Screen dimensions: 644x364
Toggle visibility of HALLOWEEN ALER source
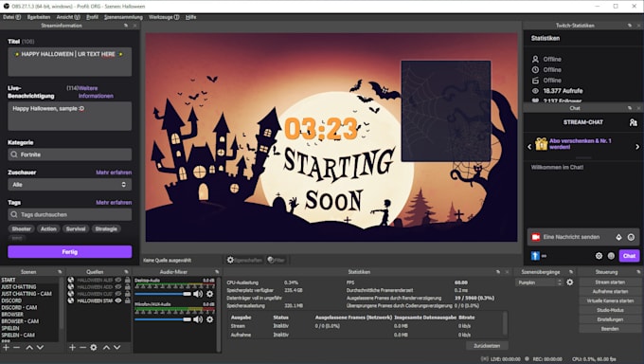pyautogui.click(x=118, y=280)
